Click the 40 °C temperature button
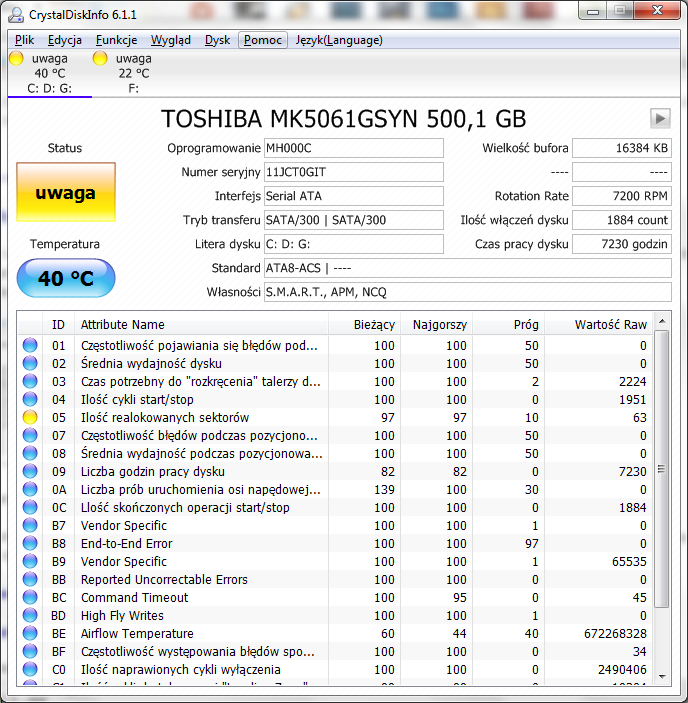The width and height of the screenshot is (688, 703). 66,278
